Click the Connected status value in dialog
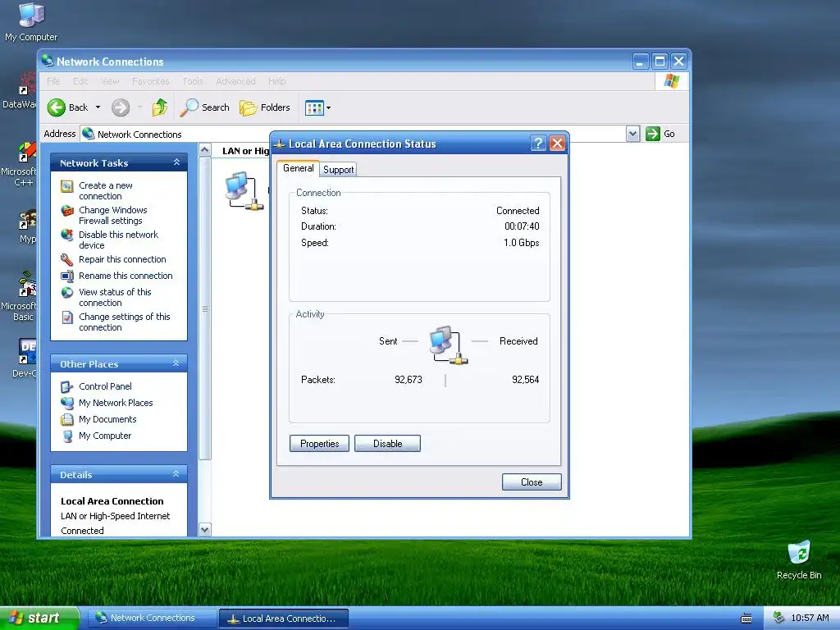Screen dimensions: 840x630 (x=518, y=211)
